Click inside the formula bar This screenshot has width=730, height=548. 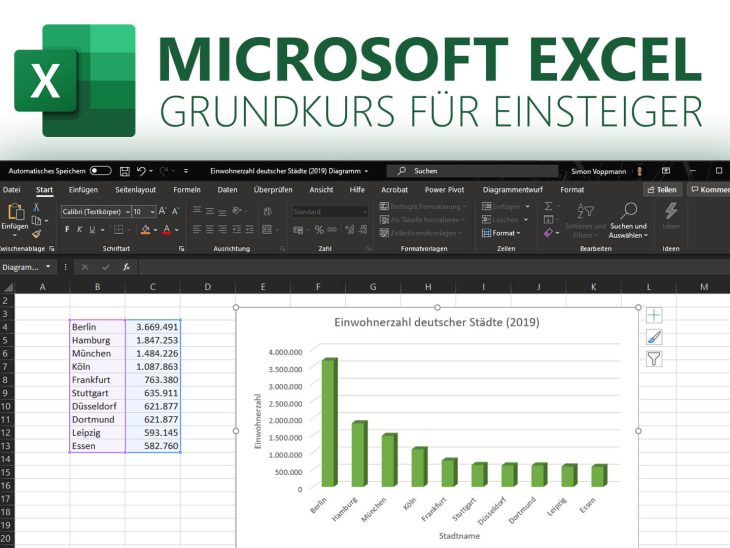pos(434,267)
